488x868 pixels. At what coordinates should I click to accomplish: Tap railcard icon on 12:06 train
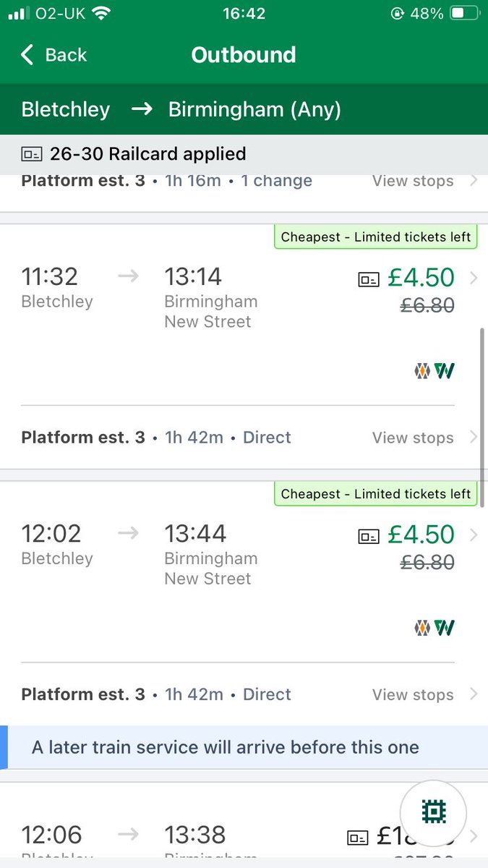(358, 838)
